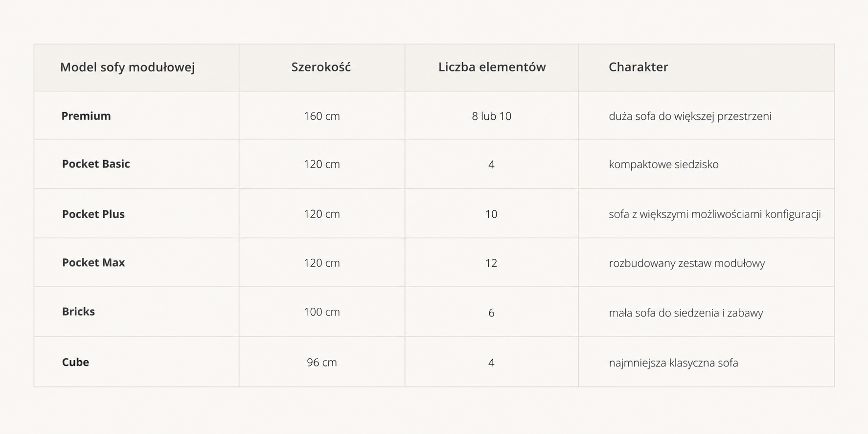Click the Premium model name
Viewport: 868px width, 434px height.
[86, 116]
